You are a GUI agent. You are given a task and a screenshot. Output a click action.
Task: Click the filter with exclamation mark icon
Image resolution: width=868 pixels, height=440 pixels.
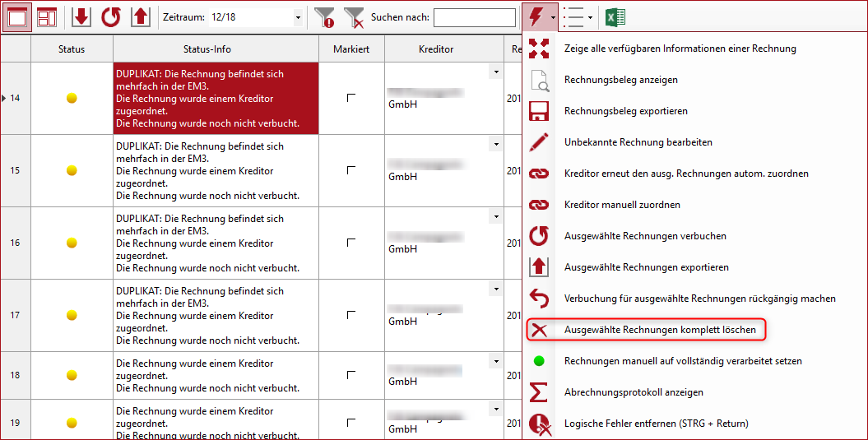point(326,16)
